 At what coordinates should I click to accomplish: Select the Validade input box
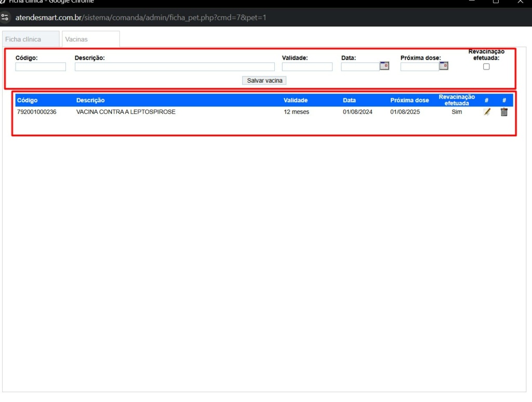point(307,67)
